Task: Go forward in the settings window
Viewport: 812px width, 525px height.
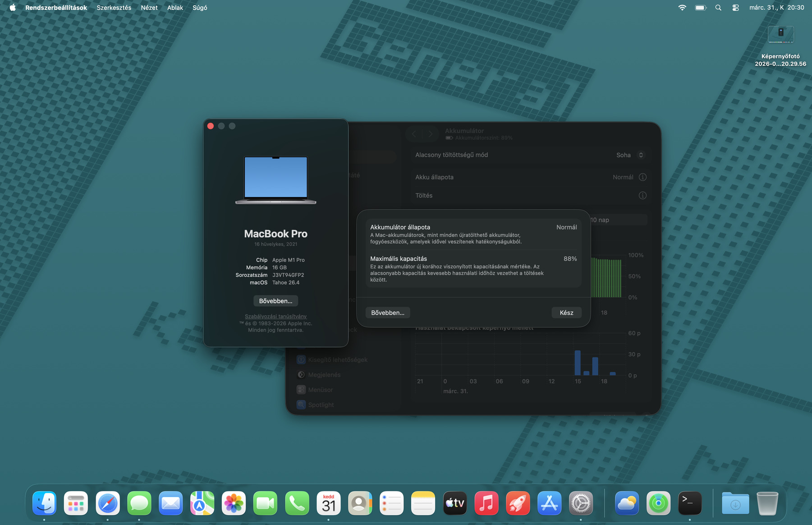Action: click(x=431, y=134)
